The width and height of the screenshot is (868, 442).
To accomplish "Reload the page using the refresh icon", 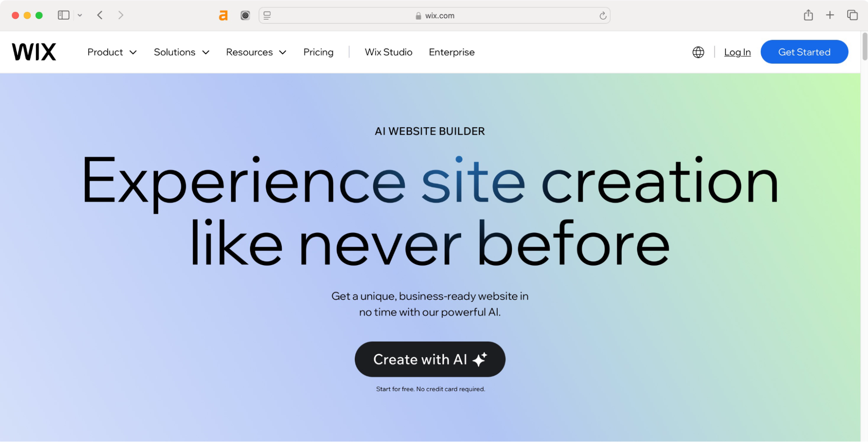I will coord(603,15).
